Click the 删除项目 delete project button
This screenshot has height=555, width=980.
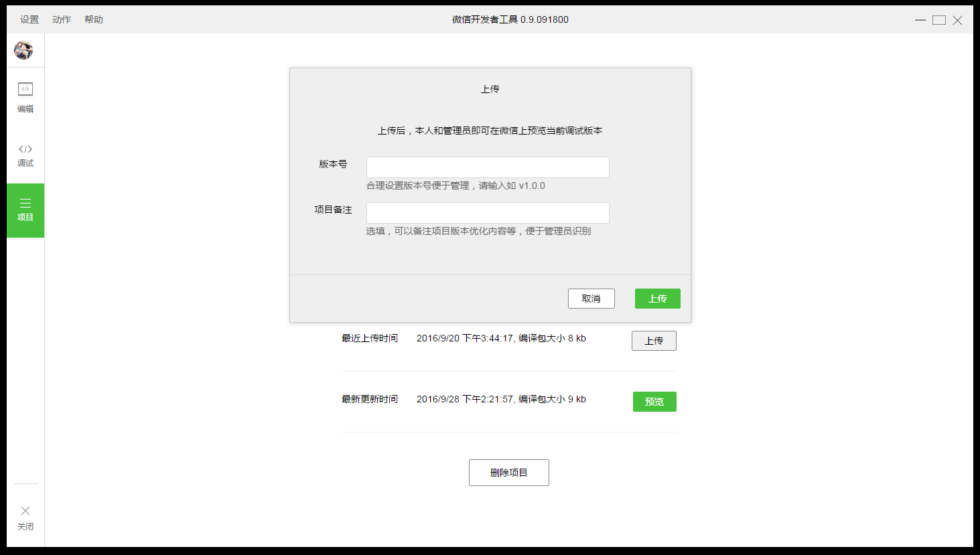point(508,472)
